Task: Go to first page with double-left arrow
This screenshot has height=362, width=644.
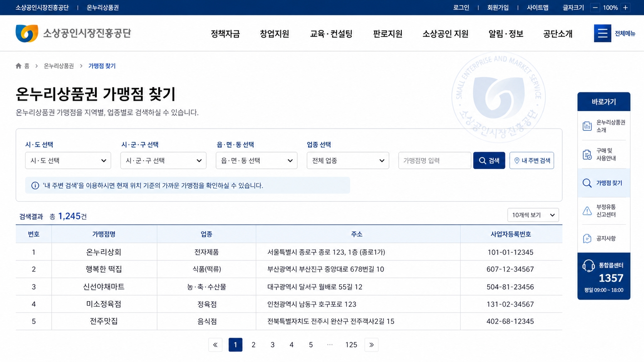Action: click(x=215, y=345)
